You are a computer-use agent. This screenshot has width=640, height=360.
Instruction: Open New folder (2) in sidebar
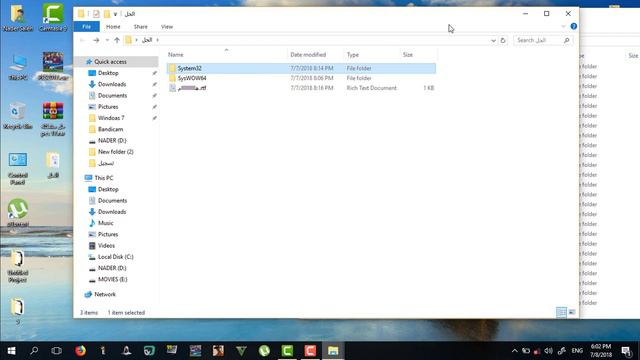point(116,151)
